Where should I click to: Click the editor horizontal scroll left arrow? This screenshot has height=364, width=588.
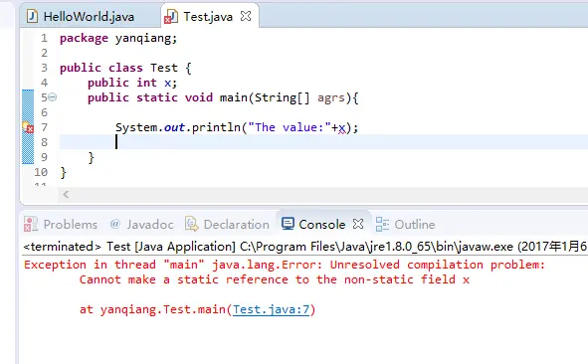66,194
